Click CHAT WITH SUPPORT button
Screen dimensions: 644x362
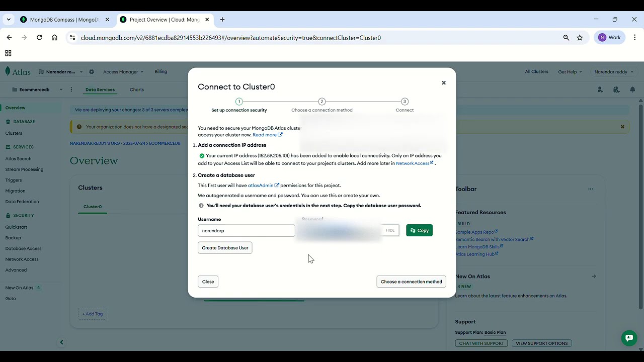pos(481,343)
